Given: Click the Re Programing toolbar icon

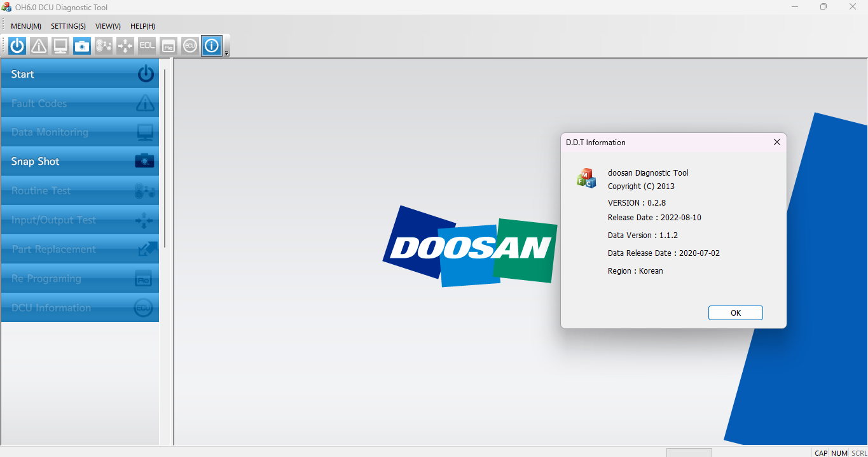Looking at the screenshot, I should (x=169, y=46).
